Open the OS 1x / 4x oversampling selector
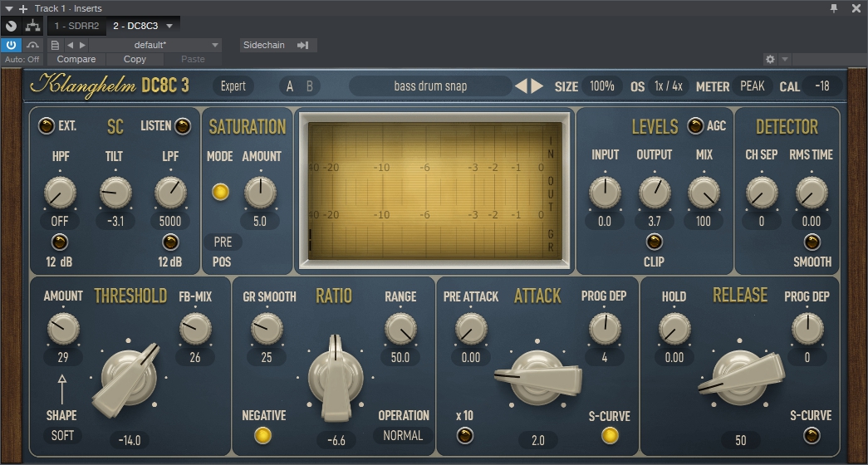Screen dimensions: 868x465 point(669,86)
